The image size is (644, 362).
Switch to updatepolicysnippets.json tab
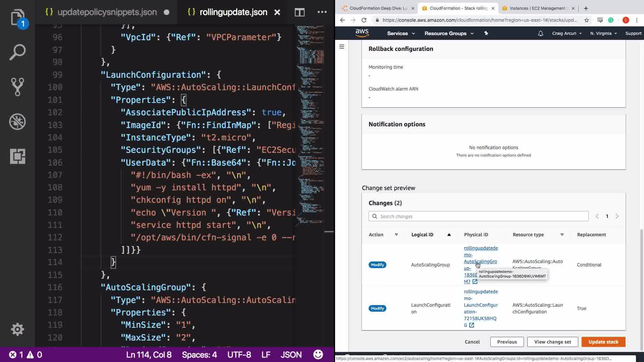click(107, 12)
